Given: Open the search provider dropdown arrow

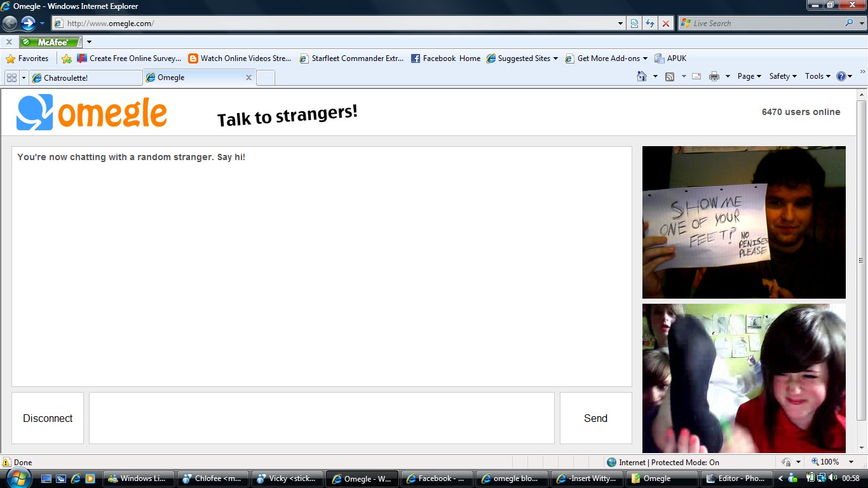Looking at the screenshot, I should pyautogui.click(x=862, y=24).
